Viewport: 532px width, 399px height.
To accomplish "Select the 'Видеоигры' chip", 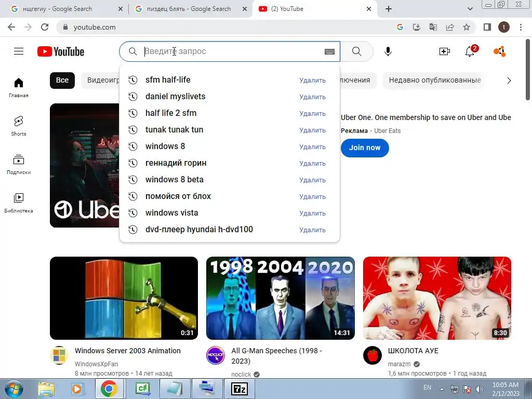I will pos(100,81).
